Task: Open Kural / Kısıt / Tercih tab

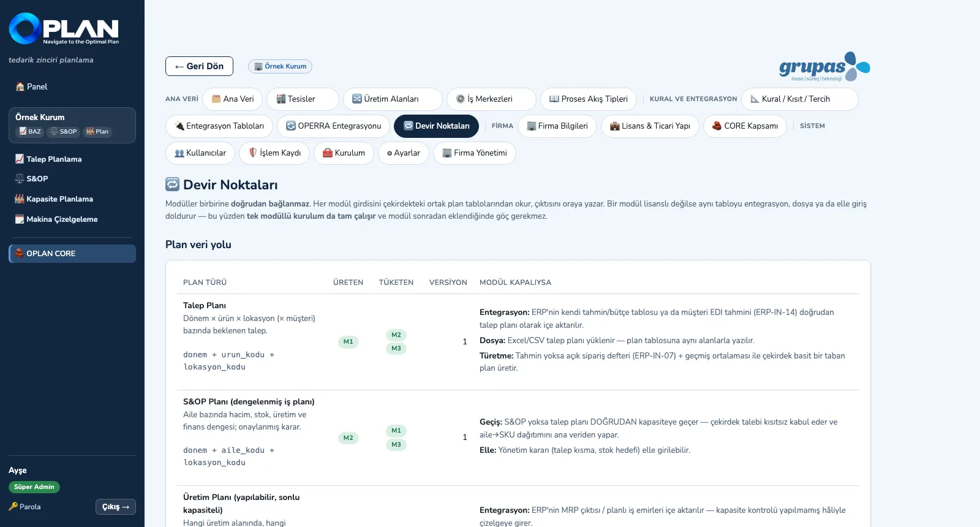Action: click(799, 99)
